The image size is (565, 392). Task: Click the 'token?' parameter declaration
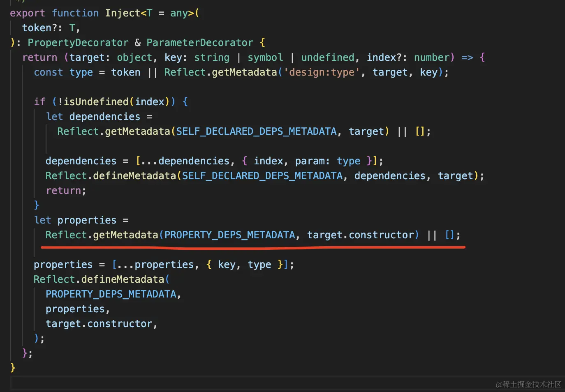[39, 28]
